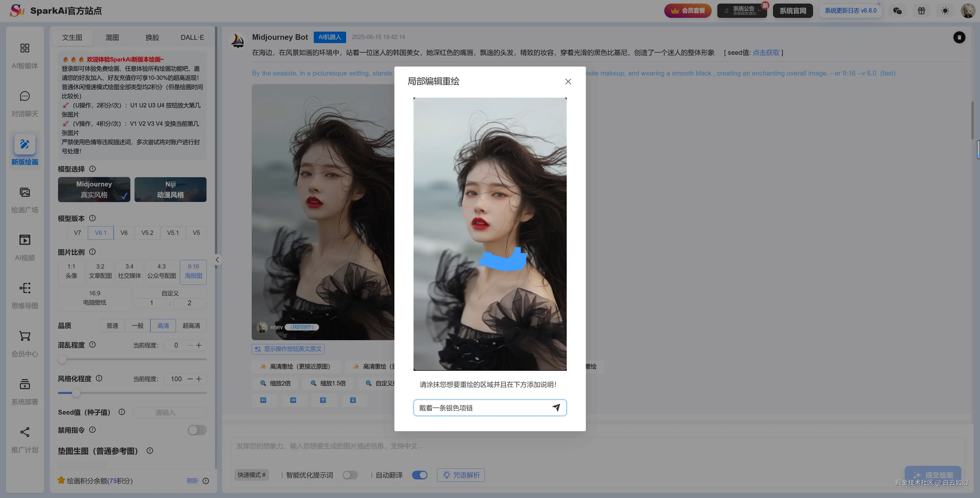Adjust the 风格化程度 slider handle
This screenshot has width=980, height=498.
tap(76, 393)
